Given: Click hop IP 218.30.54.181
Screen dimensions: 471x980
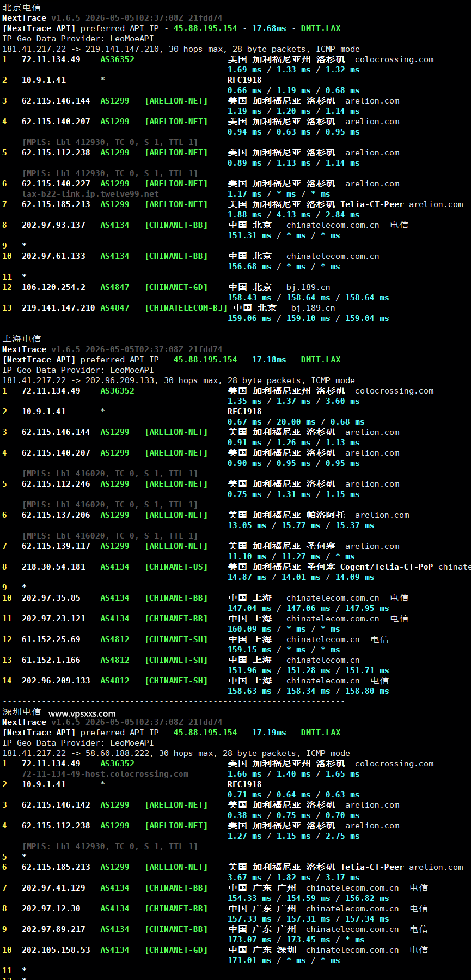Looking at the screenshot, I should [x=53, y=567].
